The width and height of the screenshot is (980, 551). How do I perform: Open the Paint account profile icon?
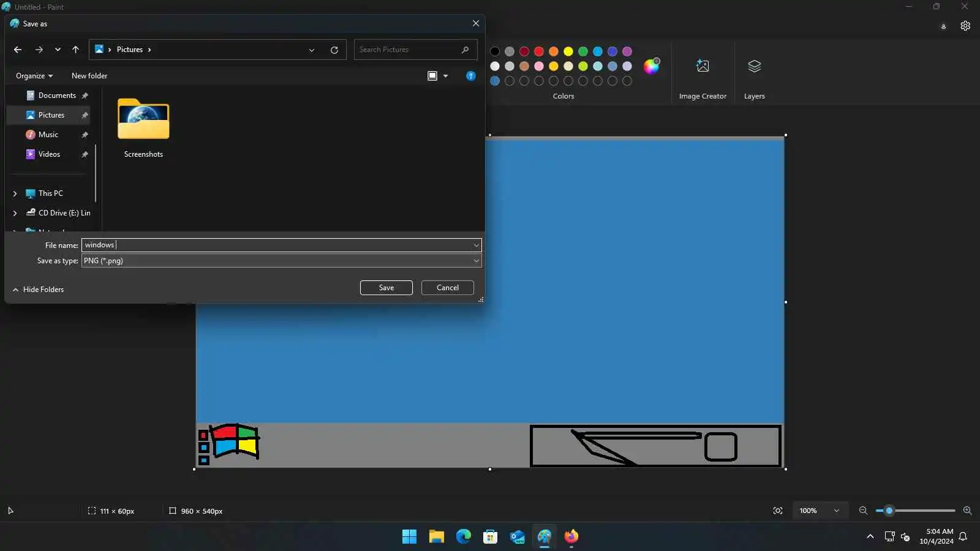(x=943, y=26)
